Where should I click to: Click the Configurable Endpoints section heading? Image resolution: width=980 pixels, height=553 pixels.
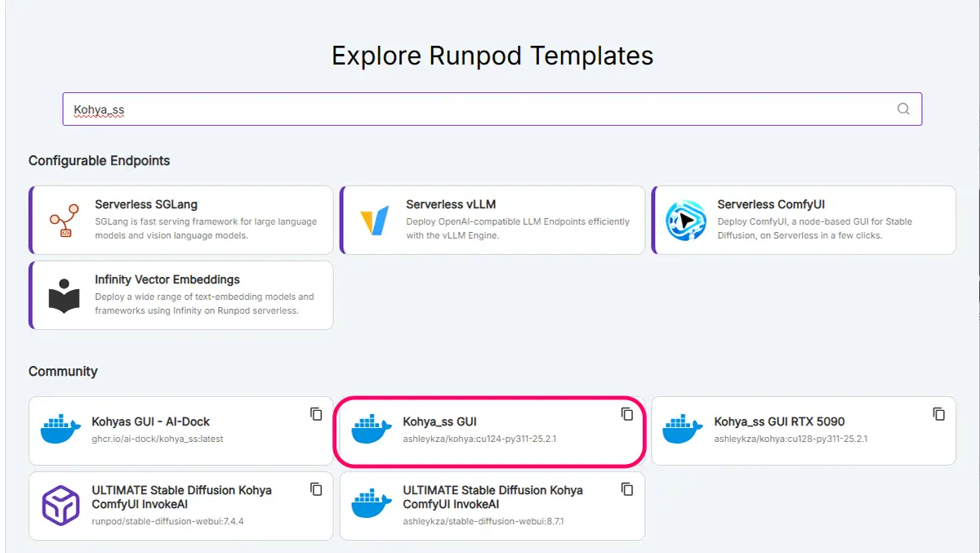click(x=99, y=160)
